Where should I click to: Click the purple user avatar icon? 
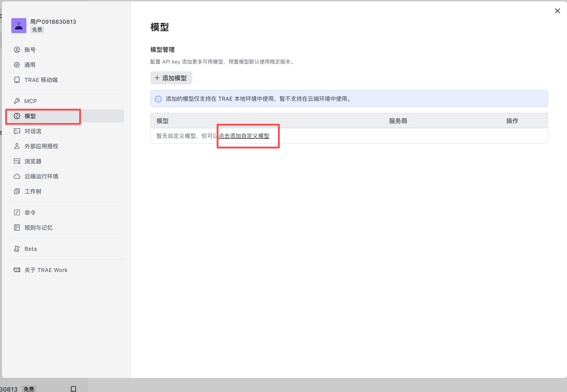(19, 26)
